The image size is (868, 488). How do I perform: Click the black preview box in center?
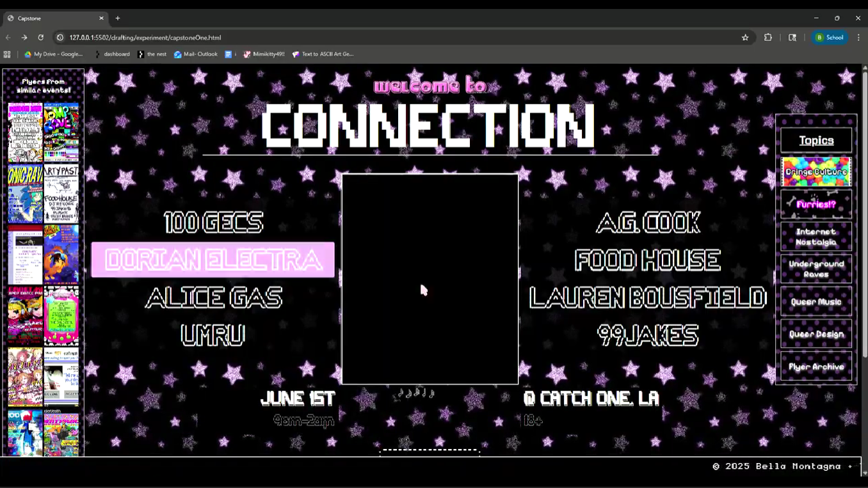pyautogui.click(x=430, y=279)
